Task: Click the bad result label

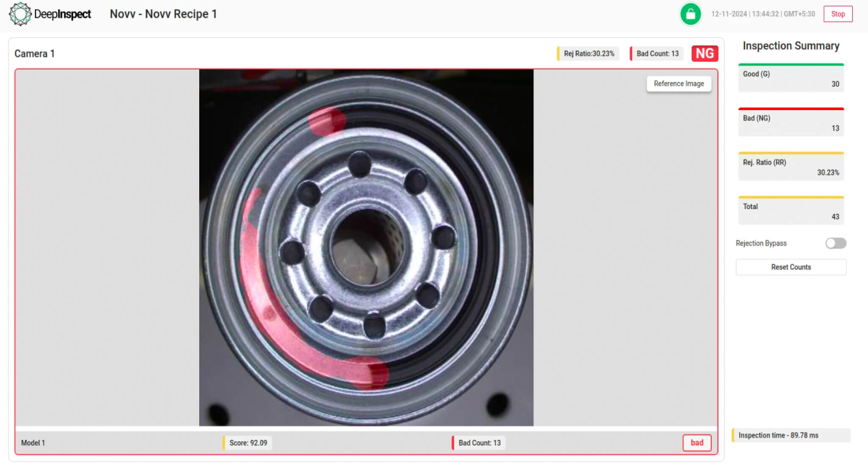Action: [697, 443]
